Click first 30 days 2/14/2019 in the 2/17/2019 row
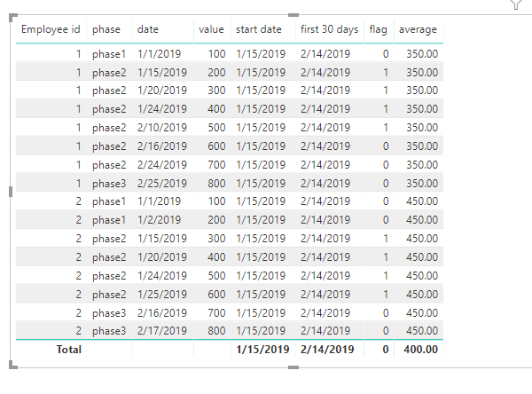The height and width of the screenshot is (394, 532). pos(325,331)
